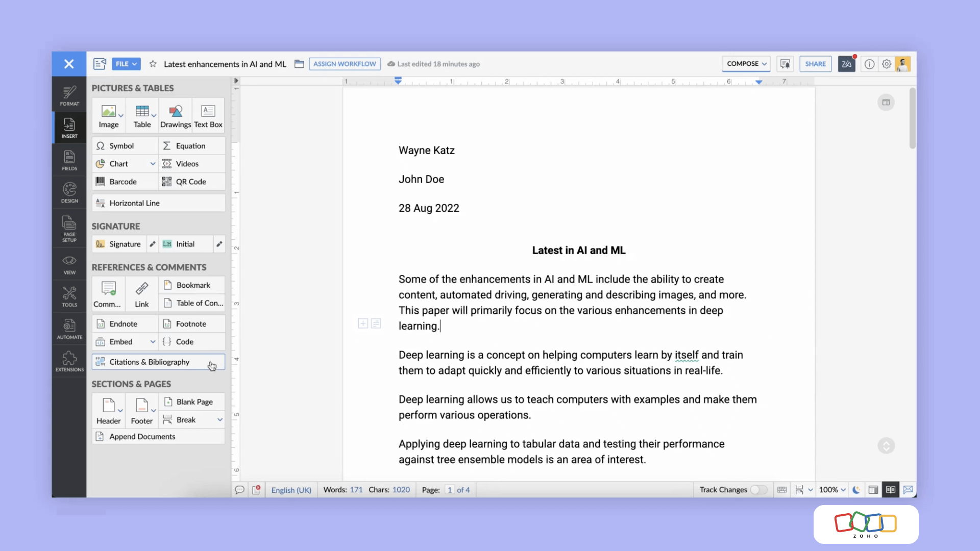Insert a Text Box
Image resolution: width=980 pixels, height=551 pixels.
pyautogui.click(x=208, y=116)
